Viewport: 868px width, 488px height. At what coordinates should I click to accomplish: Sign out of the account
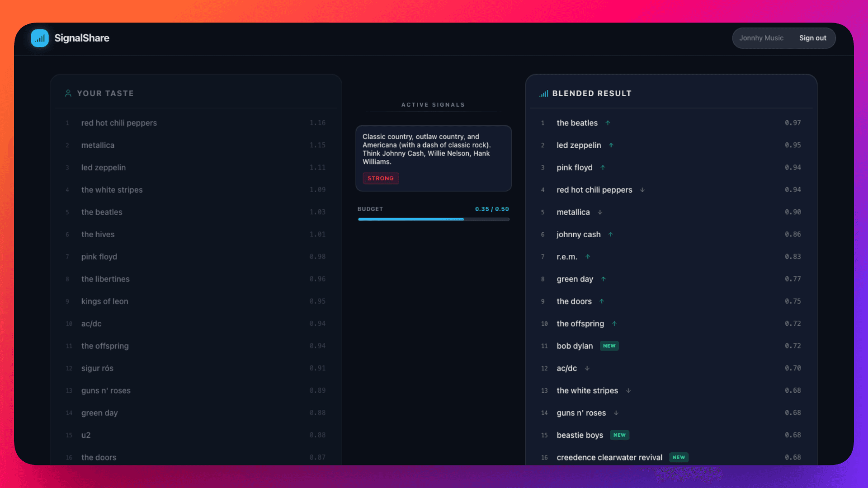point(812,38)
